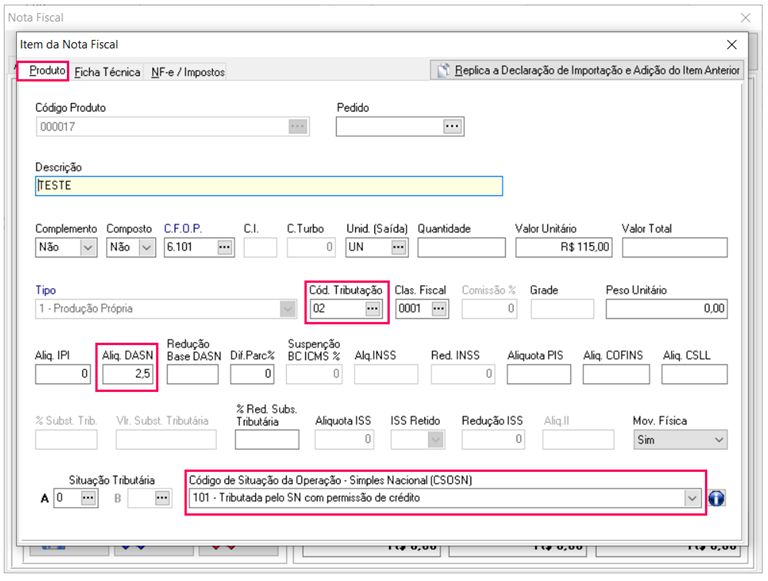The height and width of the screenshot is (581, 768).
Task: Click Replica a Declaração de Importação button
Action: pyautogui.click(x=588, y=70)
